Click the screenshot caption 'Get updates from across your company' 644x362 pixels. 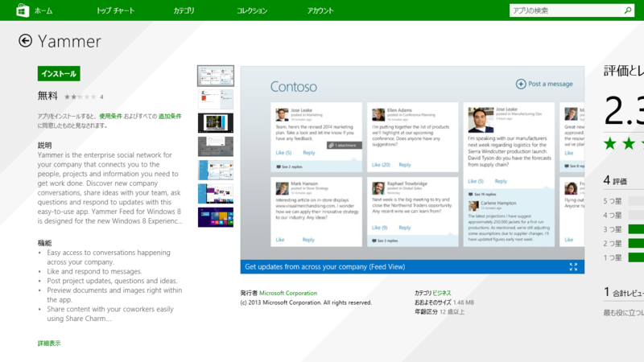pyautogui.click(x=325, y=267)
